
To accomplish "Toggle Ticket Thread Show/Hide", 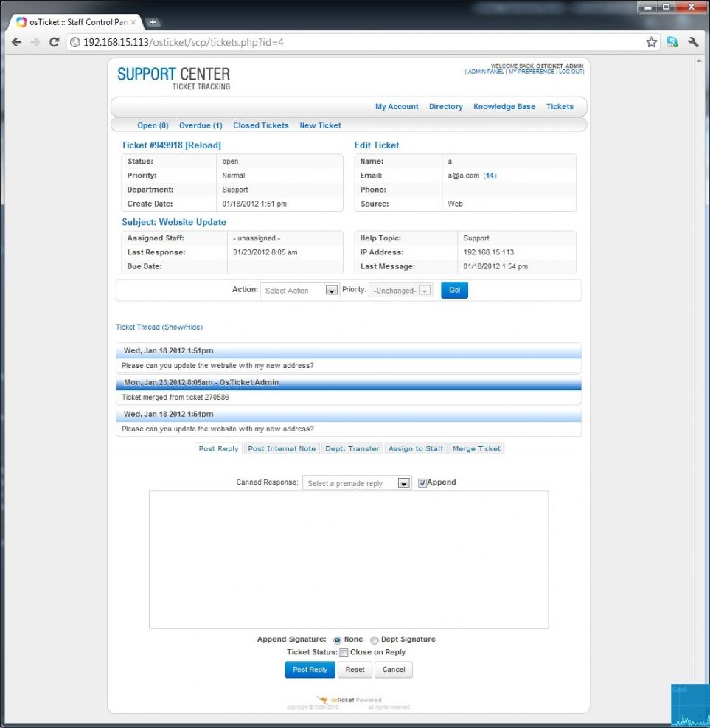I will click(x=159, y=327).
